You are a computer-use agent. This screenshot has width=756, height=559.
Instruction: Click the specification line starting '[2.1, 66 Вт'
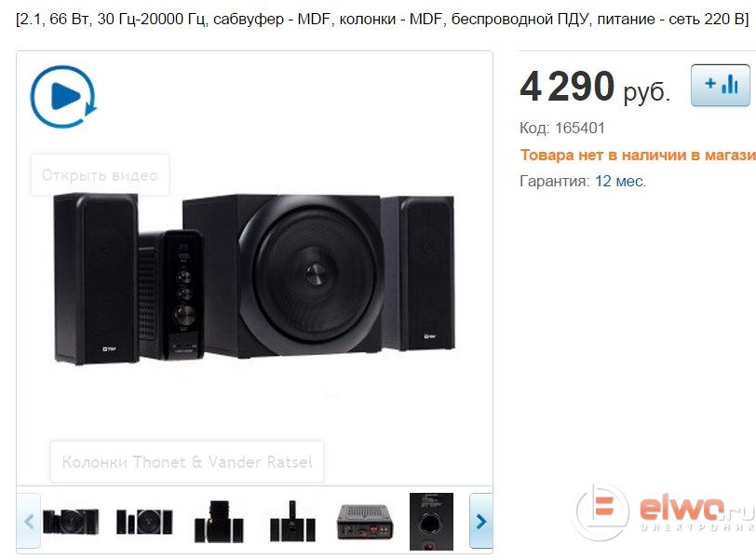coord(382,20)
